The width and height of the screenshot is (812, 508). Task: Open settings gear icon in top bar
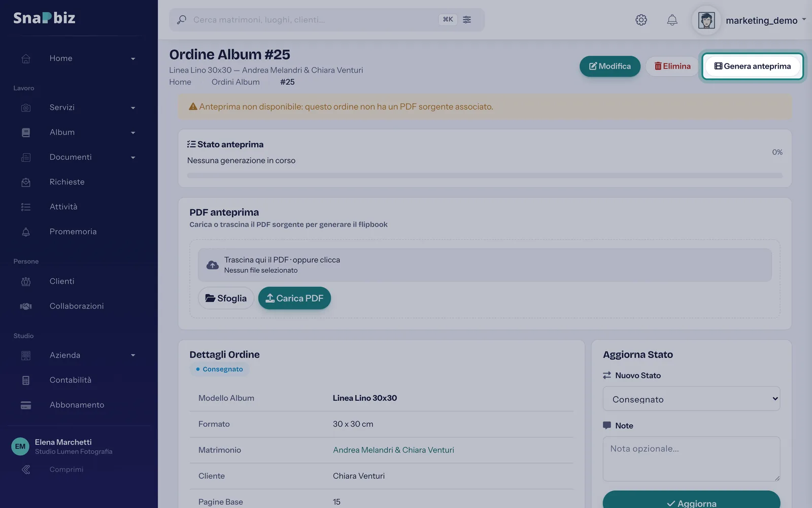pos(641,20)
